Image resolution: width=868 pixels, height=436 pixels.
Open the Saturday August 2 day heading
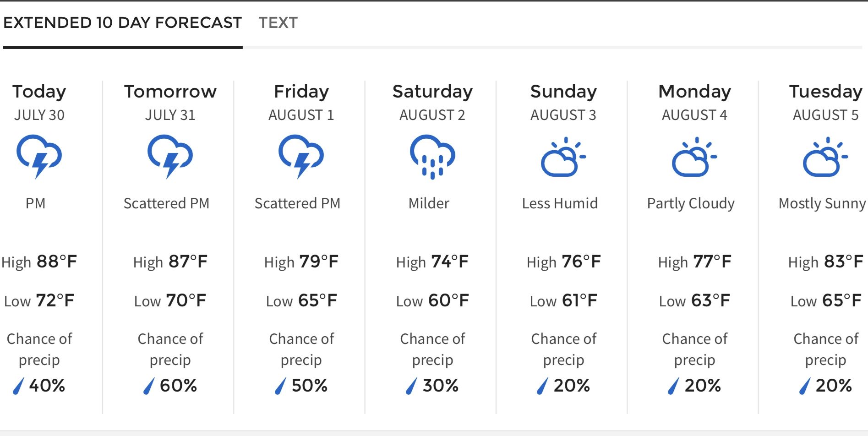point(432,103)
